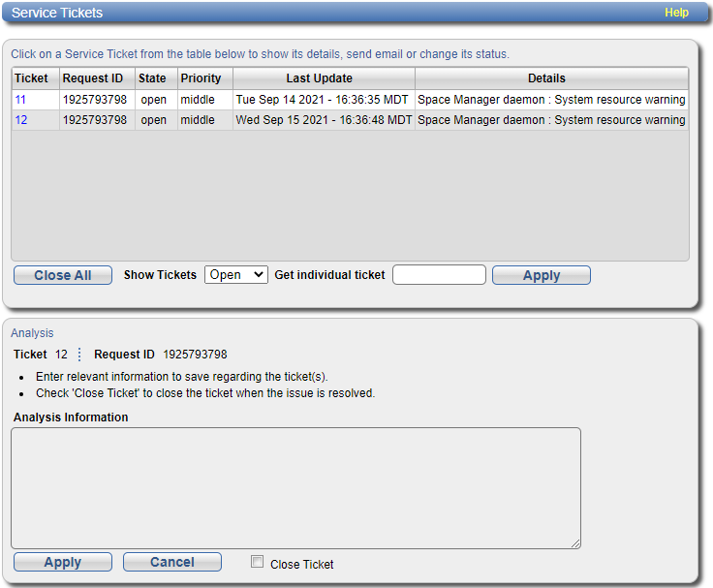Click the Priority column header
713x588 pixels.
201,78
